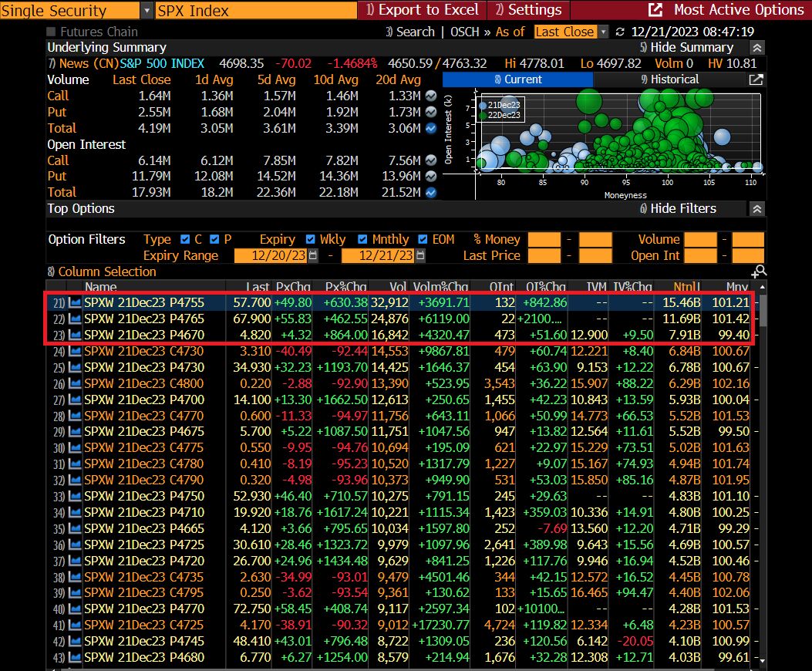Click the 12/20/23 expiry range start field

click(x=271, y=255)
